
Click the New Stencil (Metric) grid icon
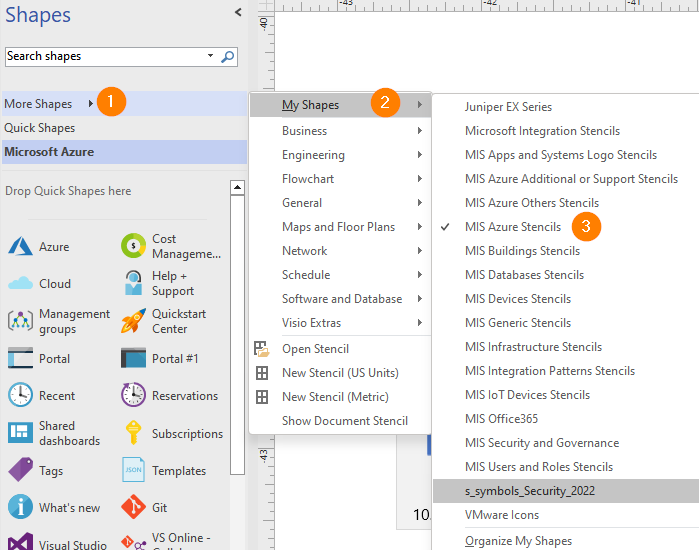(x=262, y=397)
